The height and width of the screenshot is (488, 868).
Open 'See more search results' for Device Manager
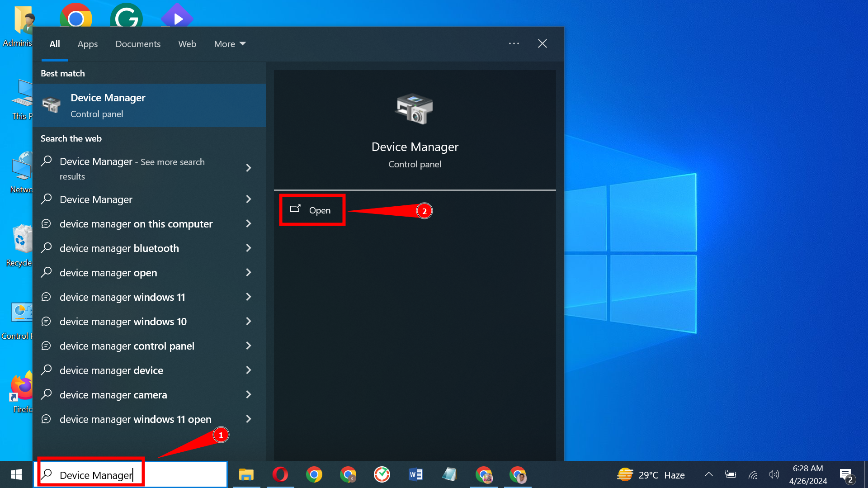point(136,169)
